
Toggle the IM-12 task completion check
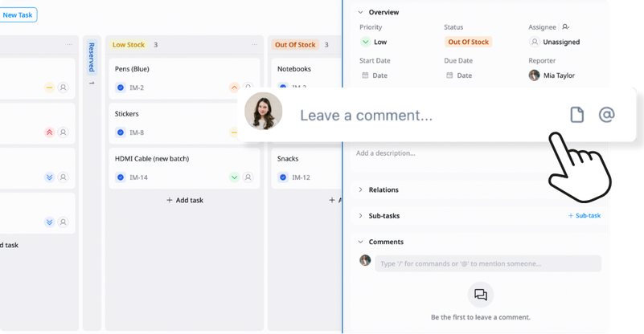coord(283,177)
